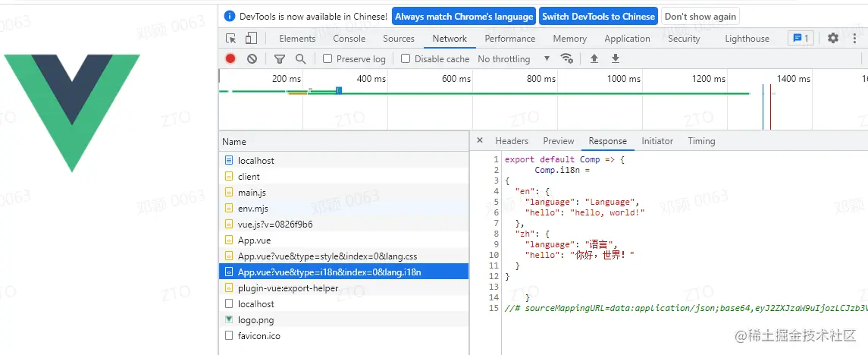The width and height of the screenshot is (868, 355).
Task: Open network conditions wifi icon
Action: point(566,58)
